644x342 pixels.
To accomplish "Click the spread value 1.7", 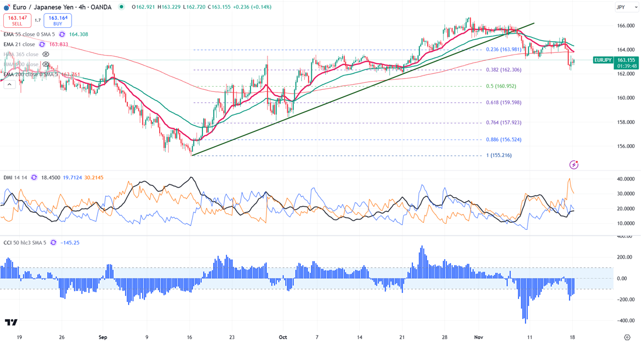I will coord(38,21).
